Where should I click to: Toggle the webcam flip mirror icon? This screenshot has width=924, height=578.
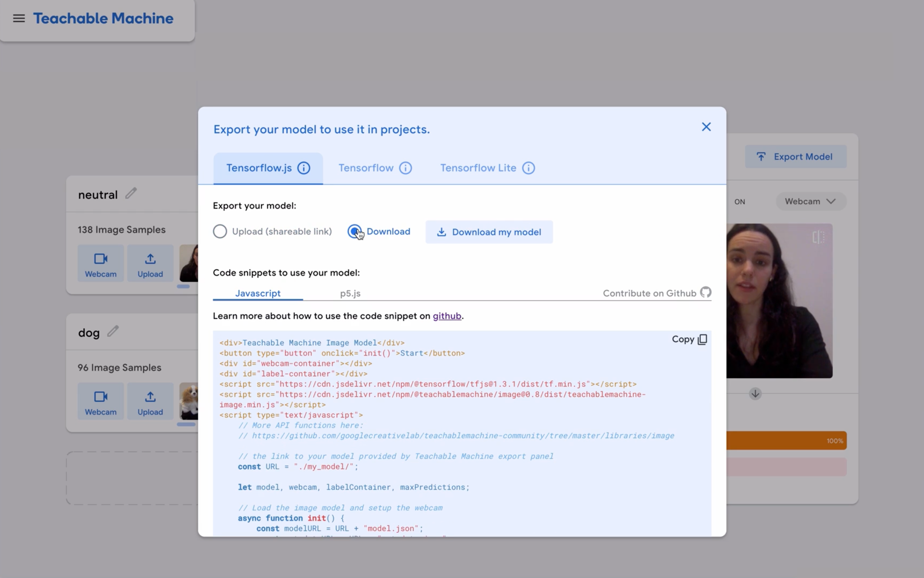coord(818,237)
